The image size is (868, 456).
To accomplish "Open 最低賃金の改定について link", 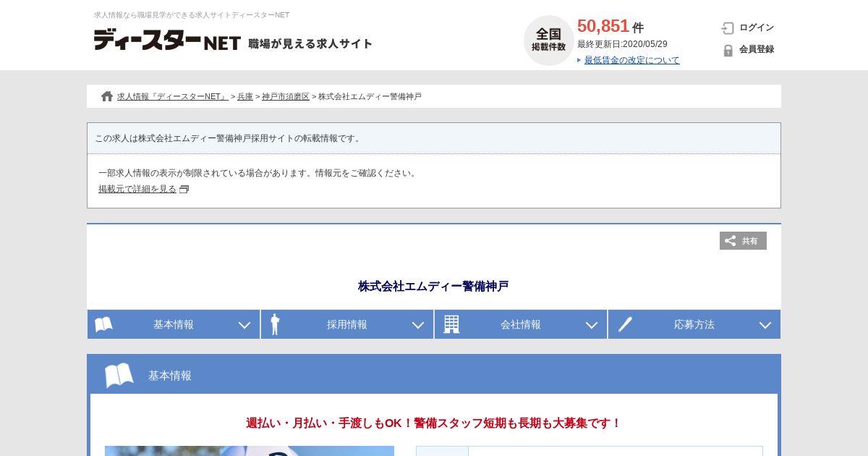I will pyautogui.click(x=632, y=60).
